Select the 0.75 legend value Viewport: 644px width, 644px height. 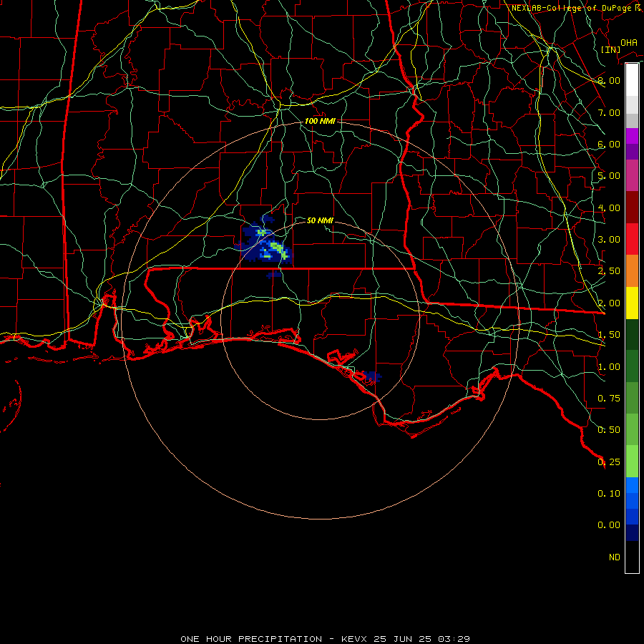click(609, 399)
